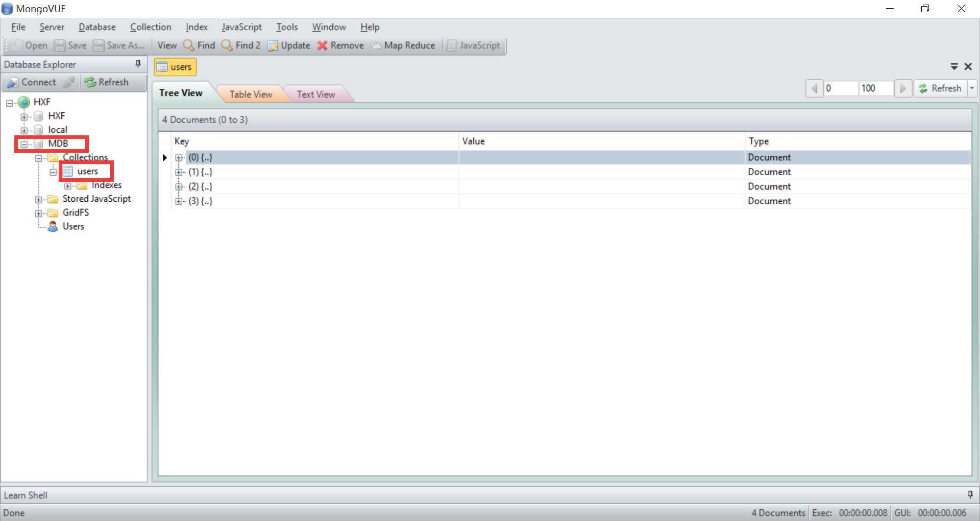Select the HXF database icon
The image size is (980, 521).
(38, 116)
